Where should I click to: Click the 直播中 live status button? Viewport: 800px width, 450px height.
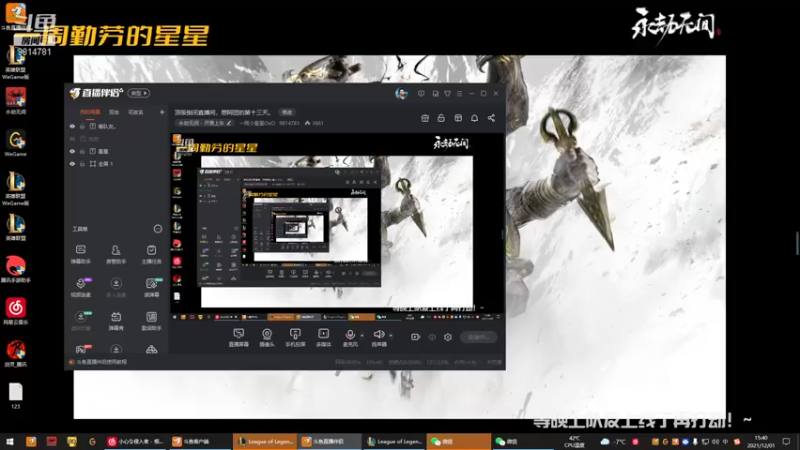[x=478, y=337]
